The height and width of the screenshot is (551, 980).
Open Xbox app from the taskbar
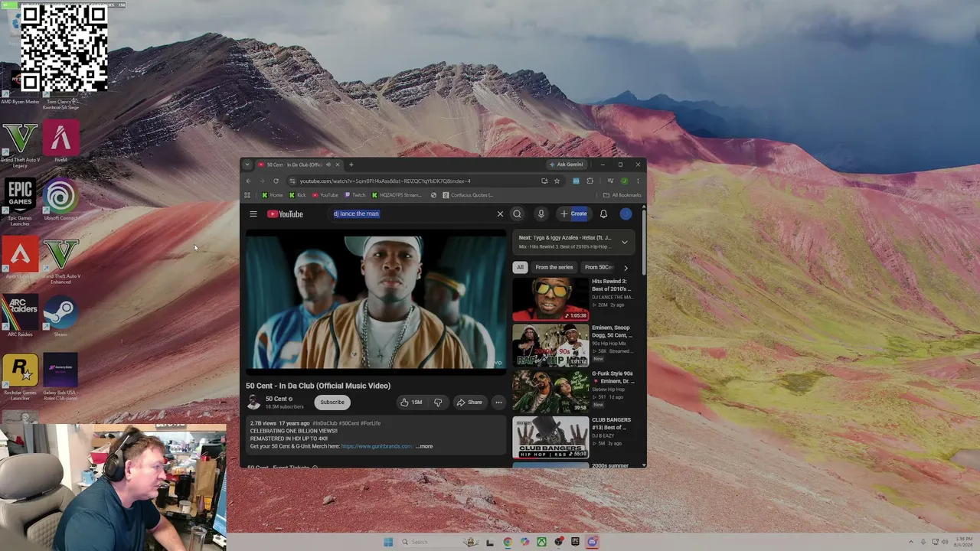541,542
